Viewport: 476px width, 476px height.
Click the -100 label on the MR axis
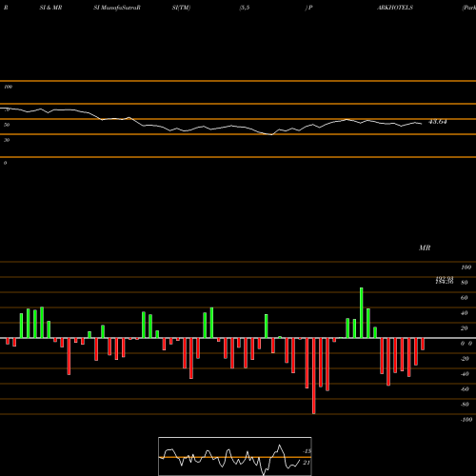pyautogui.click(x=466, y=420)
